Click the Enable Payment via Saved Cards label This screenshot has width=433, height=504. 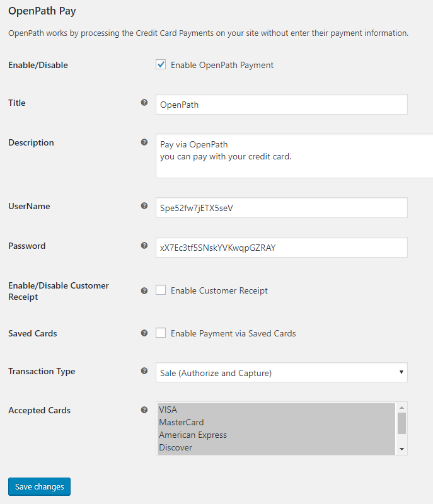tap(233, 333)
